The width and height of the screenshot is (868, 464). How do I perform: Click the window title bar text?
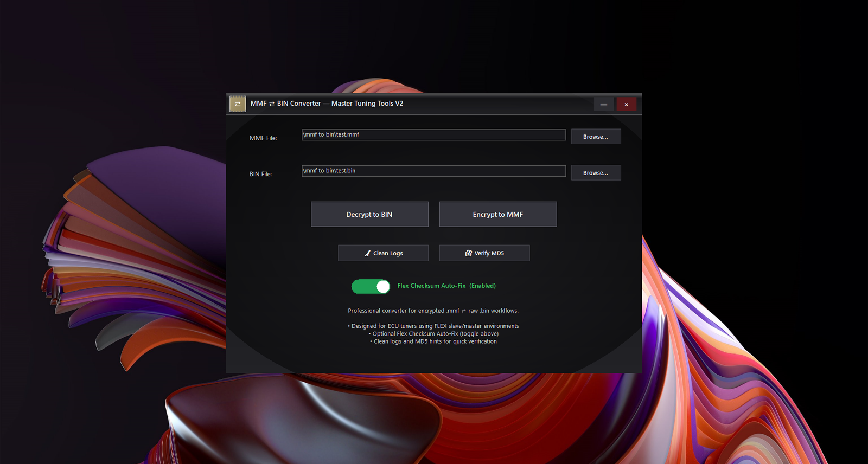[327, 104]
